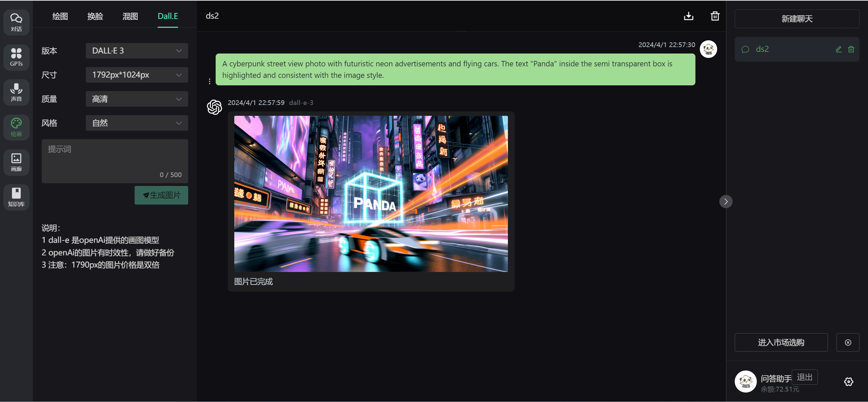The width and height of the screenshot is (868, 402).
Task: Click the download icon in chat header
Action: 689,16
